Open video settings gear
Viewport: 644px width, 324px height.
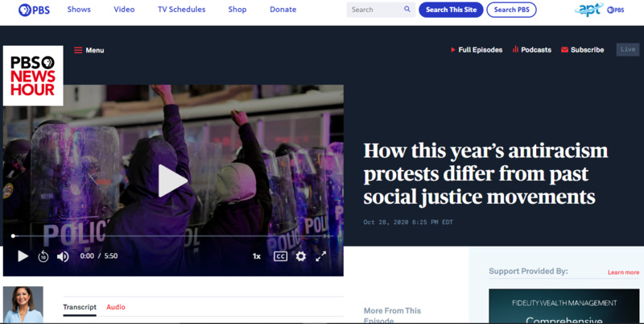click(300, 256)
